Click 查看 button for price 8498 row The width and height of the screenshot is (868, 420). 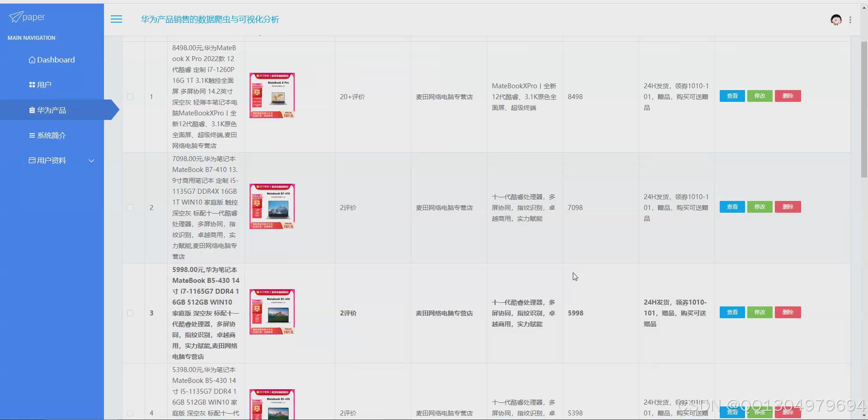[x=732, y=96]
